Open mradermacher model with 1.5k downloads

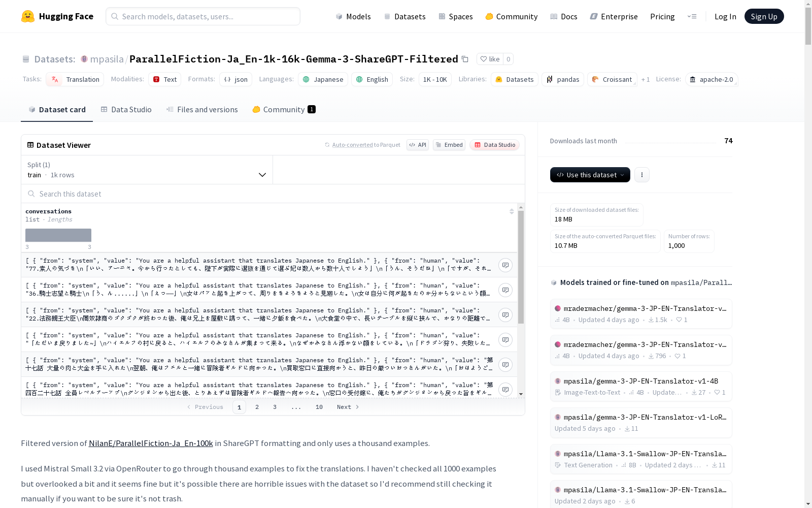point(641,313)
